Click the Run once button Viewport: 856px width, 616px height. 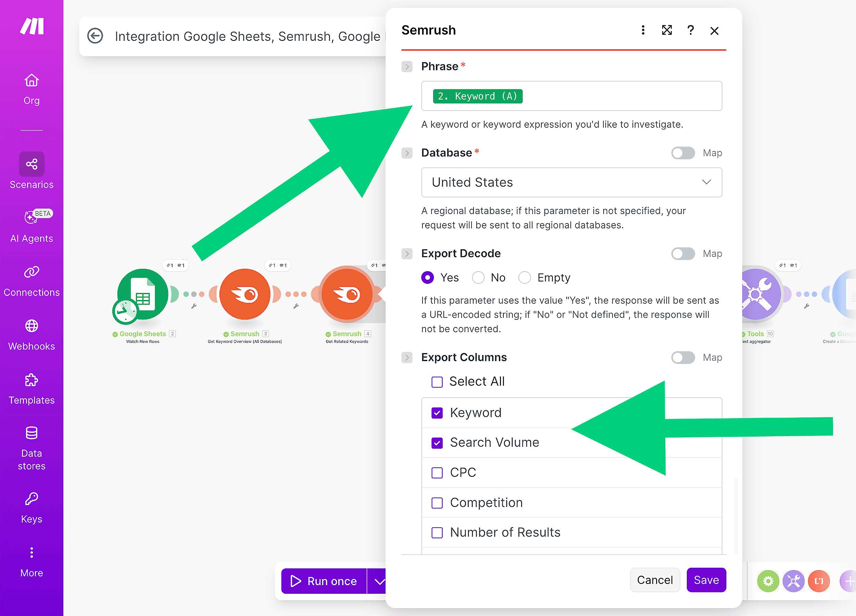click(x=324, y=581)
